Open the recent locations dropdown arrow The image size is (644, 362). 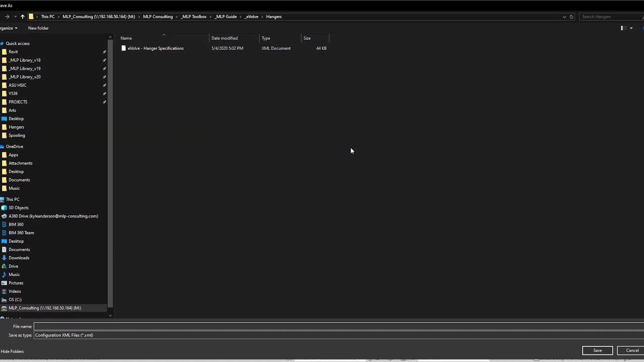coord(15,17)
